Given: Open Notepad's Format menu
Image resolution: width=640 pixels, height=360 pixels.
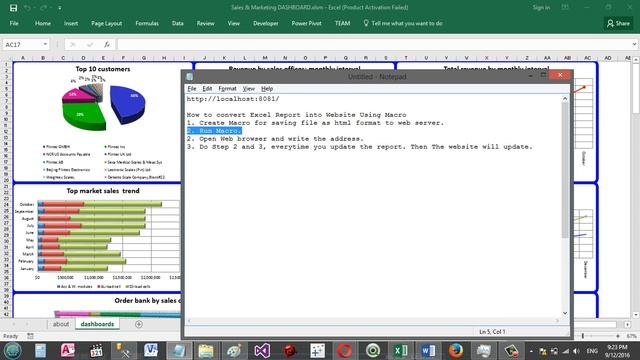Looking at the screenshot, I should click(x=227, y=89).
